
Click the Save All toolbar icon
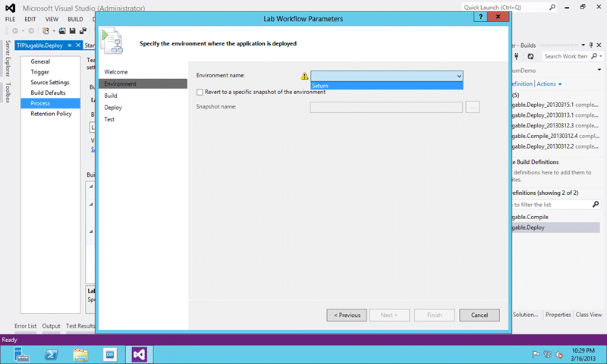[x=83, y=31]
